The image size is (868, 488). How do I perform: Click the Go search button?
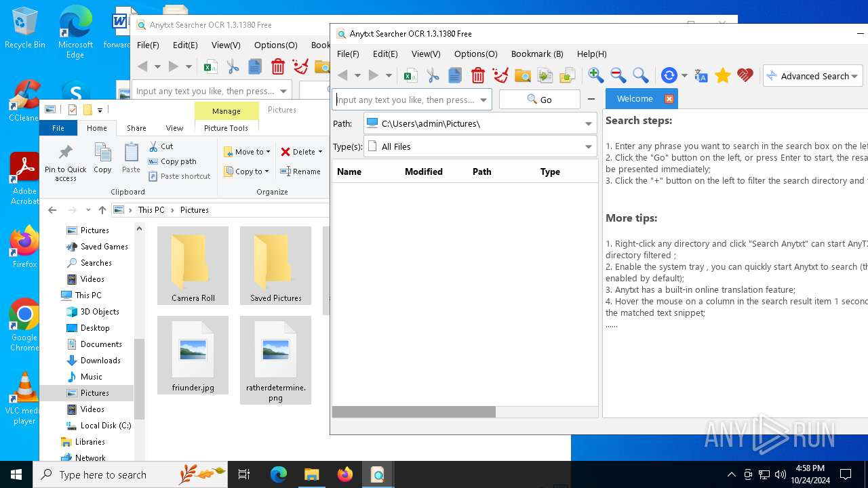[540, 100]
